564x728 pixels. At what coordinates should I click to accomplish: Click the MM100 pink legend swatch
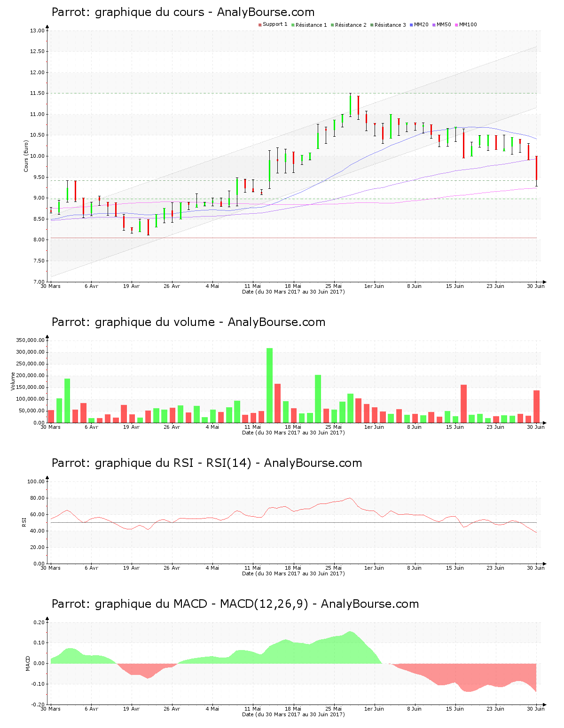coord(456,25)
